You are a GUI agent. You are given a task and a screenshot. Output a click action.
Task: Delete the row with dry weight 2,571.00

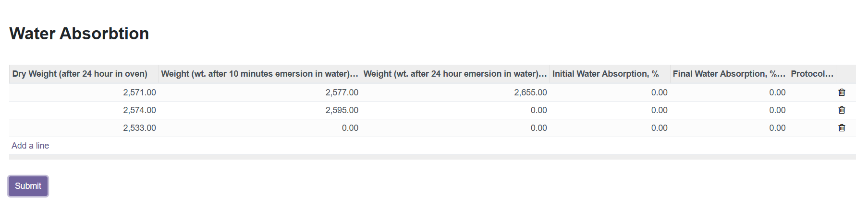pyautogui.click(x=842, y=92)
